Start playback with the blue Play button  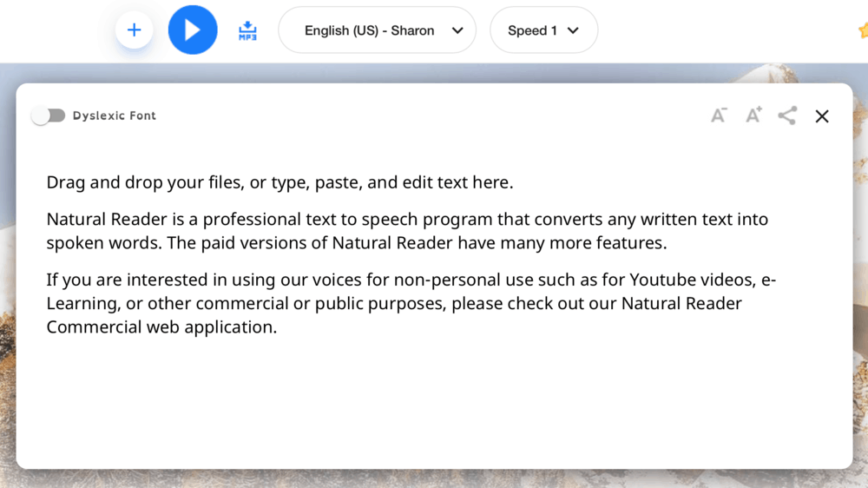tap(193, 30)
